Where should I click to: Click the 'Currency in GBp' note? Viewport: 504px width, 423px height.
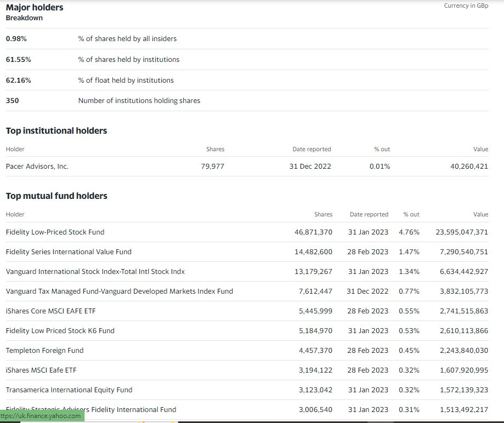pyautogui.click(x=466, y=5)
